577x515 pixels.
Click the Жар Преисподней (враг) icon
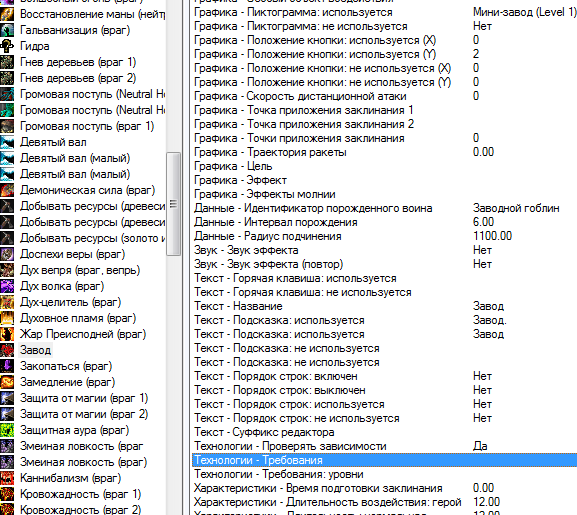coord(7,334)
